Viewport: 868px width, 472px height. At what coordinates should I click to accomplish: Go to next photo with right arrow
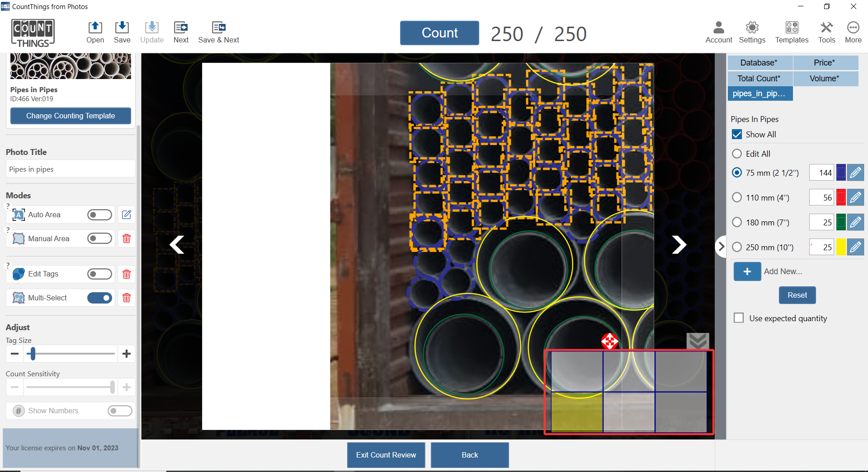click(679, 245)
